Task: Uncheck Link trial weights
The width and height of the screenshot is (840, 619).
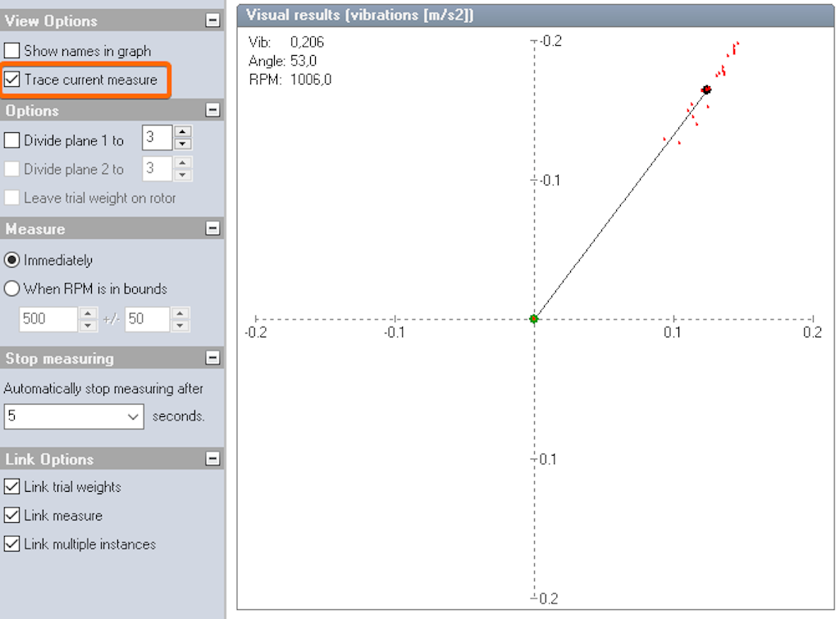Action: (x=11, y=487)
